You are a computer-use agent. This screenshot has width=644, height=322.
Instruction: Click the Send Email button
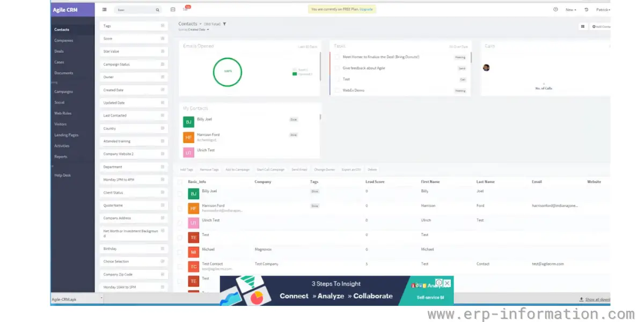(299, 170)
